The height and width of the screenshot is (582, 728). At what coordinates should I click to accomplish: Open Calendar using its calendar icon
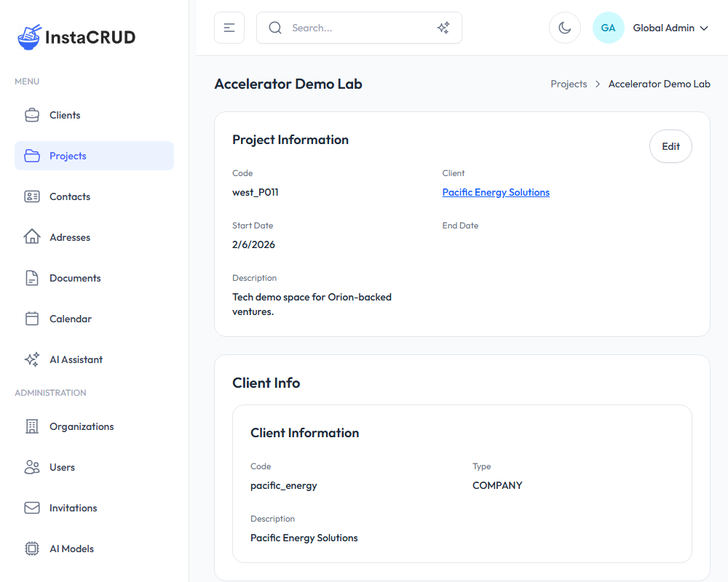point(32,319)
